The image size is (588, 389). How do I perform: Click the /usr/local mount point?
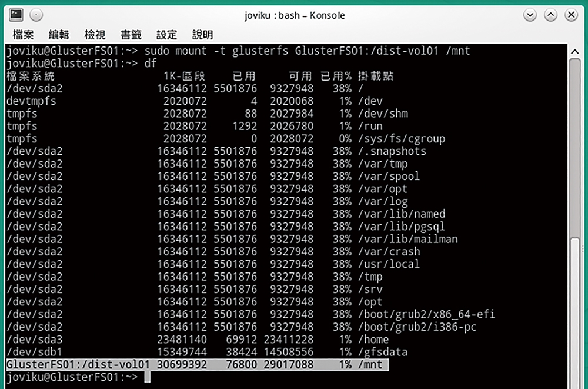pos(389,264)
